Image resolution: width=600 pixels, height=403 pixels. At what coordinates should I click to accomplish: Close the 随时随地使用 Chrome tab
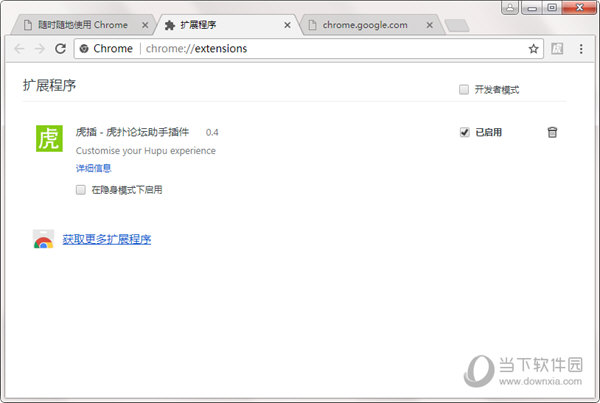[145, 25]
